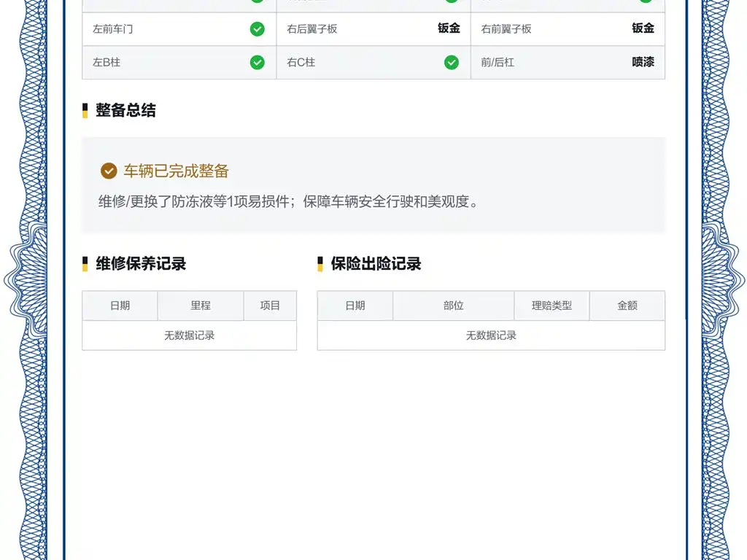The image size is (747, 560).
Task: Select 喷漆 label in 前/后杠 row
Action: coord(643,62)
